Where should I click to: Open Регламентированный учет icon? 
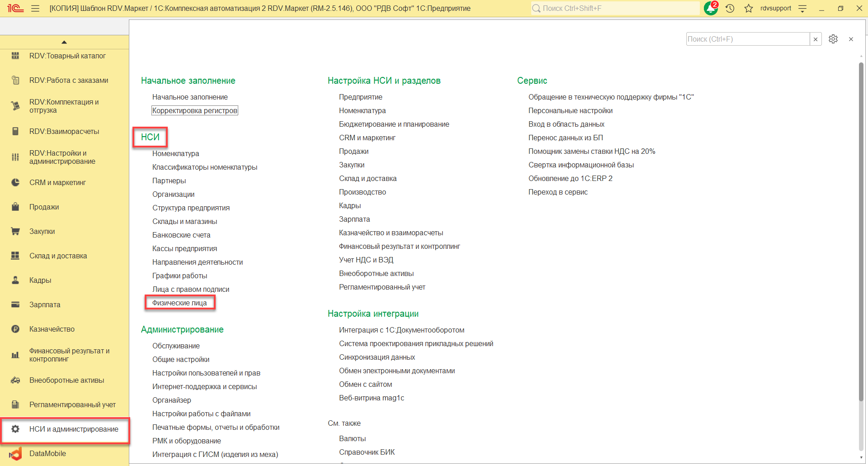pos(15,404)
